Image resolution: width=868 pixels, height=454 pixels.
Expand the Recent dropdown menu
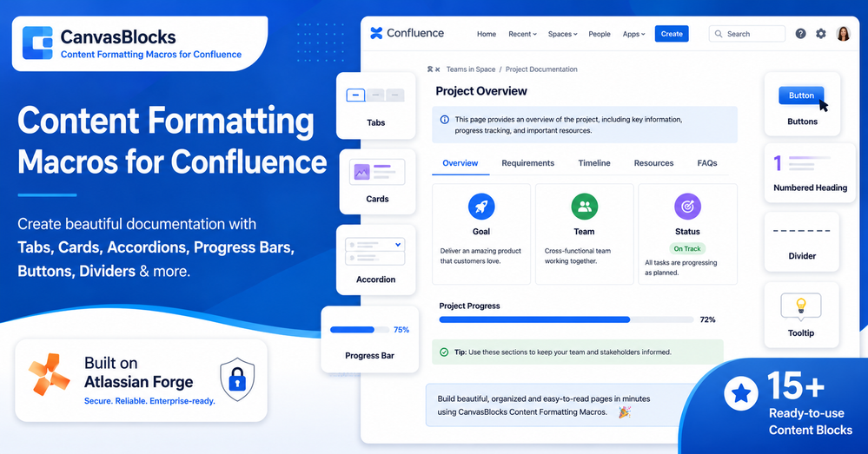522,34
